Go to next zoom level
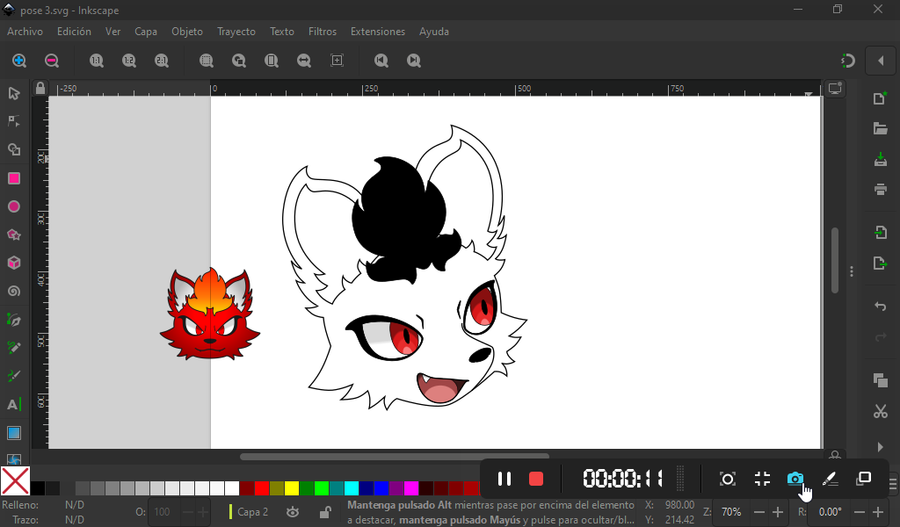Viewport: 900px width, 527px height. click(414, 60)
